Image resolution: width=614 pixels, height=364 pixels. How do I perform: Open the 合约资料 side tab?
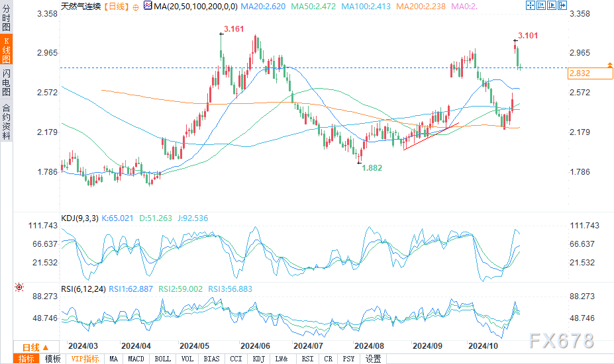(x=6, y=121)
